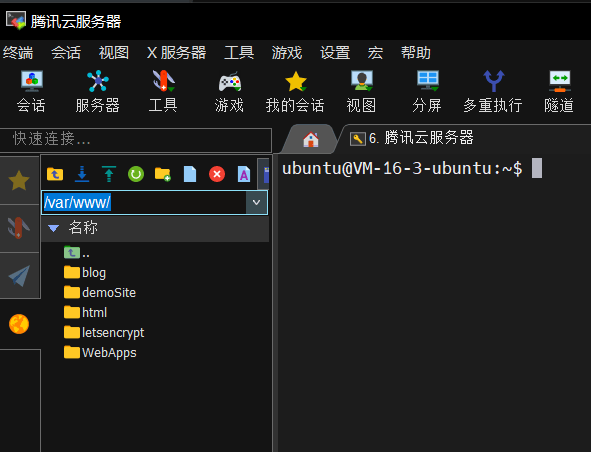Open the orange globe Sftp sidebar tab
Image resolution: width=591 pixels, height=452 pixels.
(19, 324)
